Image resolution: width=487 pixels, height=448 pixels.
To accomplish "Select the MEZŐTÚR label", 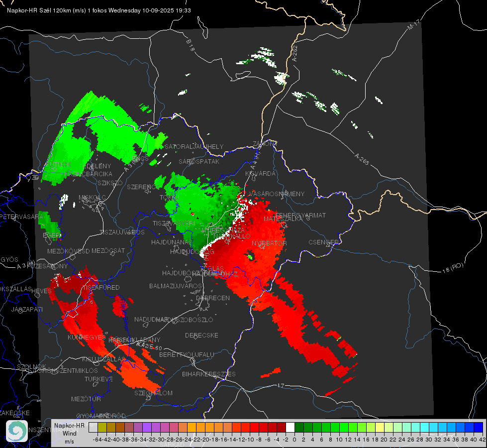I will pos(86,399).
